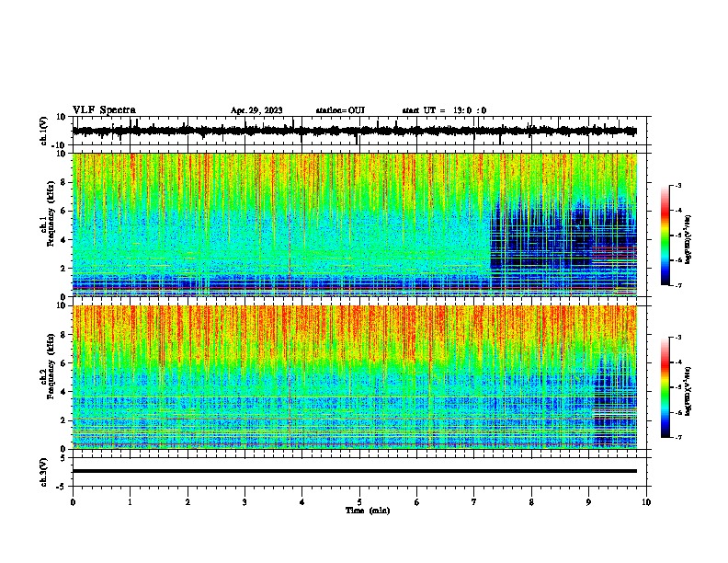Click the flat ch.3 voltage trace line
Viewport: 728px width, 563px height.
click(354, 471)
